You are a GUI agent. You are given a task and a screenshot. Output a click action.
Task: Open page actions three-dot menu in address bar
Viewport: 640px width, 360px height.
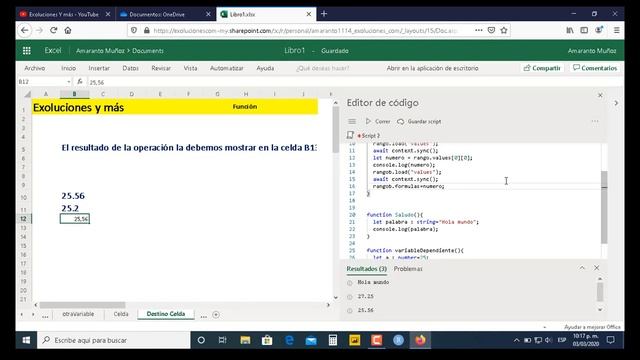point(478,30)
